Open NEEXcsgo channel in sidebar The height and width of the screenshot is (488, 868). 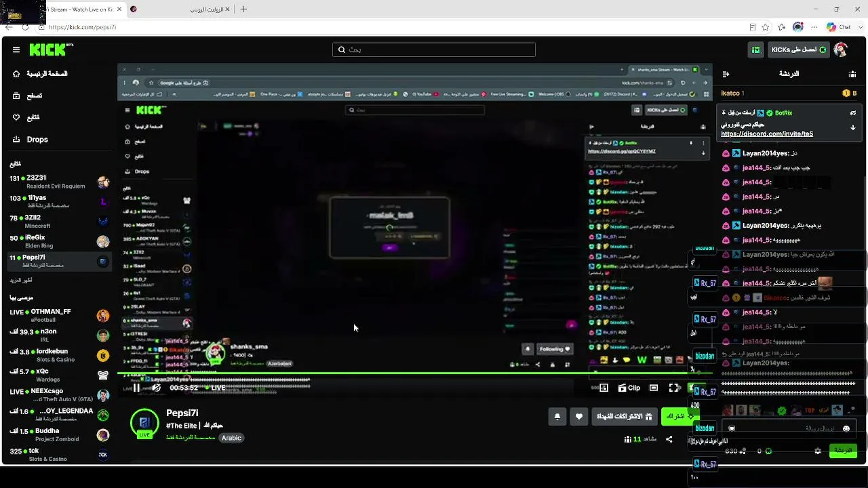(60, 394)
